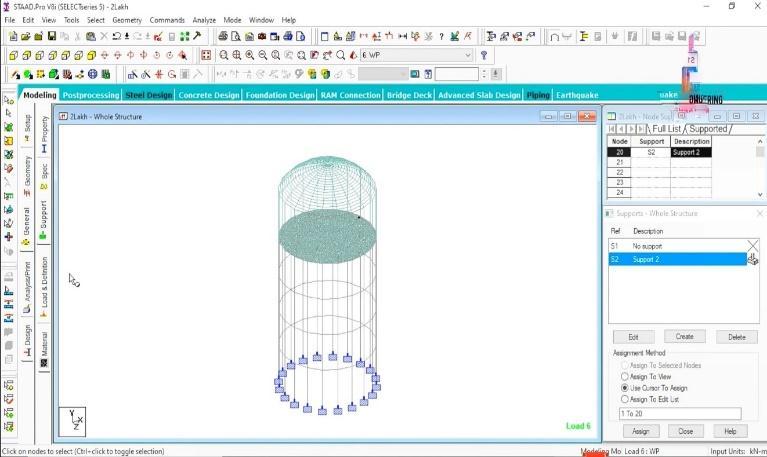Viewport: 767px width, 457px height.
Task: Open a file with the Open folder icon
Action: pos(26,36)
